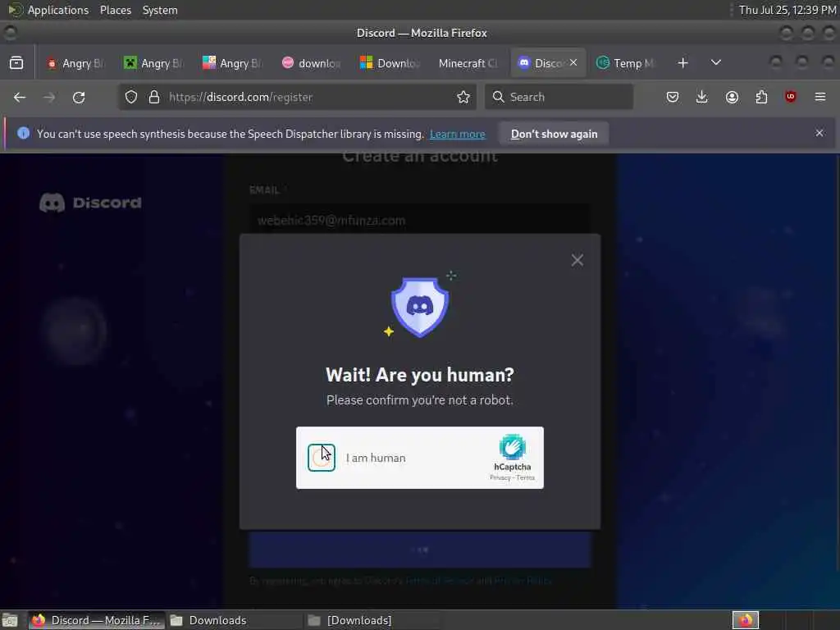Image resolution: width=840 pixels, height=630 pixels.
Task: Open the Extensions menu
Action: pyautogui.click(x=761, y=97)
